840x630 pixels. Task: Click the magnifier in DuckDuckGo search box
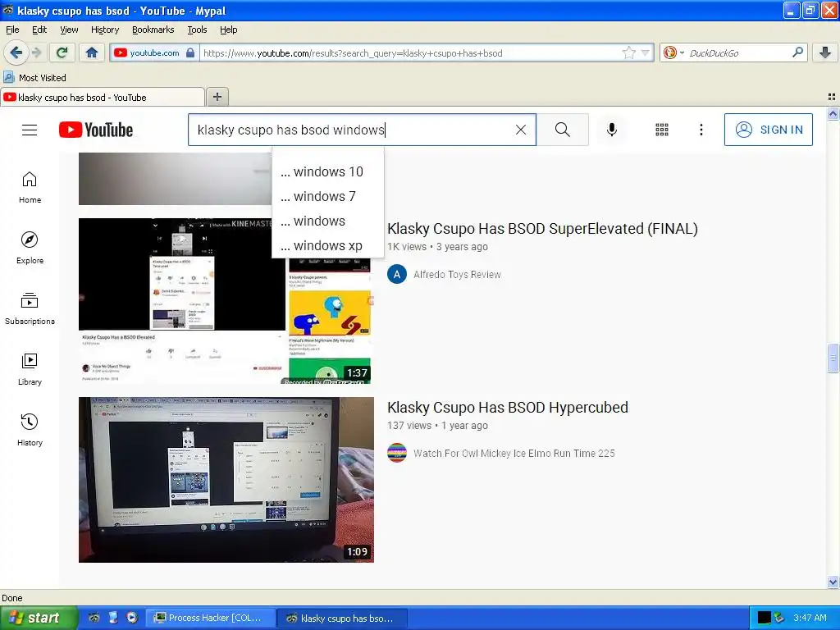coord(797,52)
